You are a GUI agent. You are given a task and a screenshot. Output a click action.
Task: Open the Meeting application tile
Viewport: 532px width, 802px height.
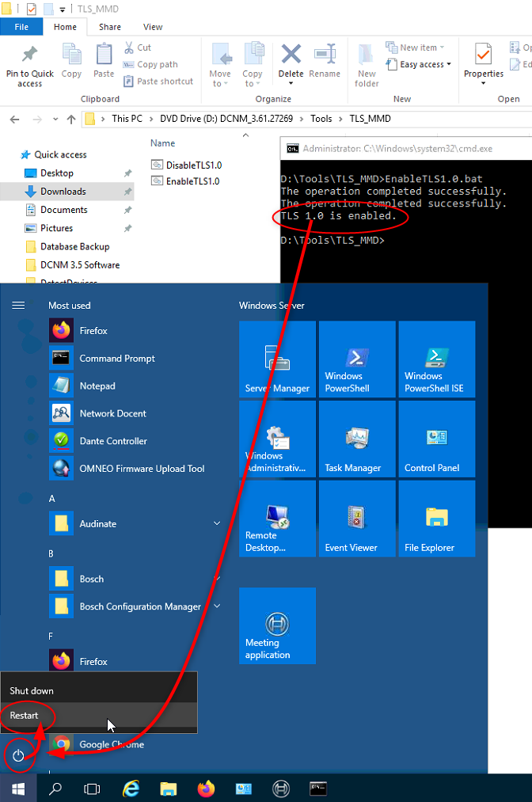(277, 626)
